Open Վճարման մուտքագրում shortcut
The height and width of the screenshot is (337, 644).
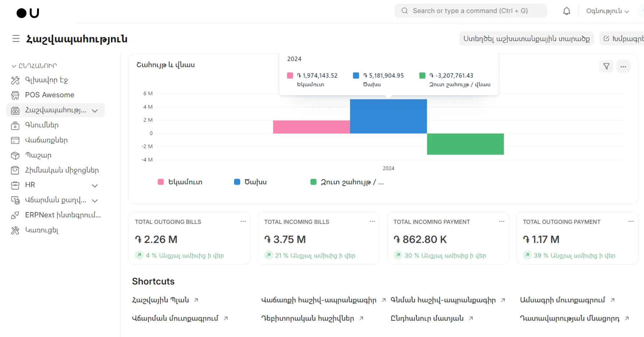(175, 318)
